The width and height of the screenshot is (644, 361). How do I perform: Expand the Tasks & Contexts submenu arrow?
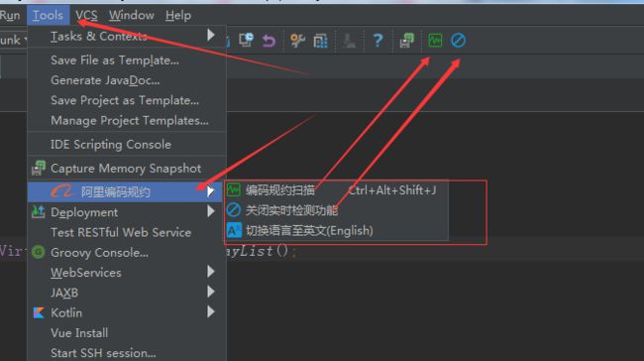pyautogui.click(x=211, y=35)
